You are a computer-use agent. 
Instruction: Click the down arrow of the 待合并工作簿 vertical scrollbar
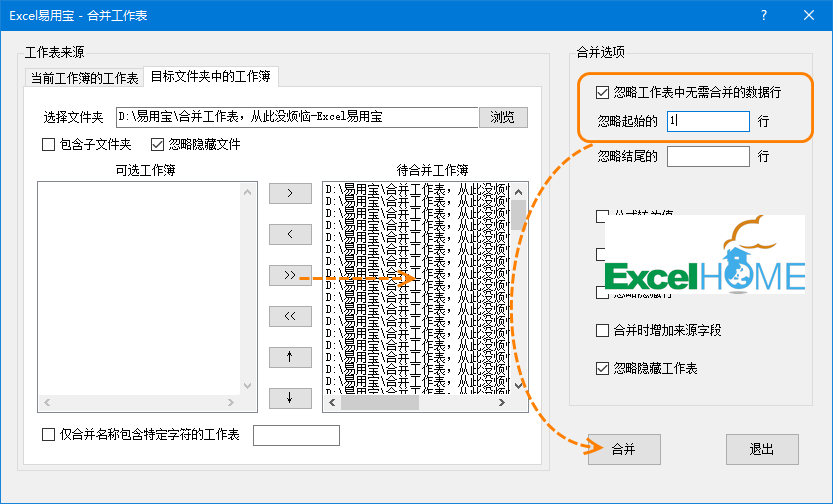519,386
